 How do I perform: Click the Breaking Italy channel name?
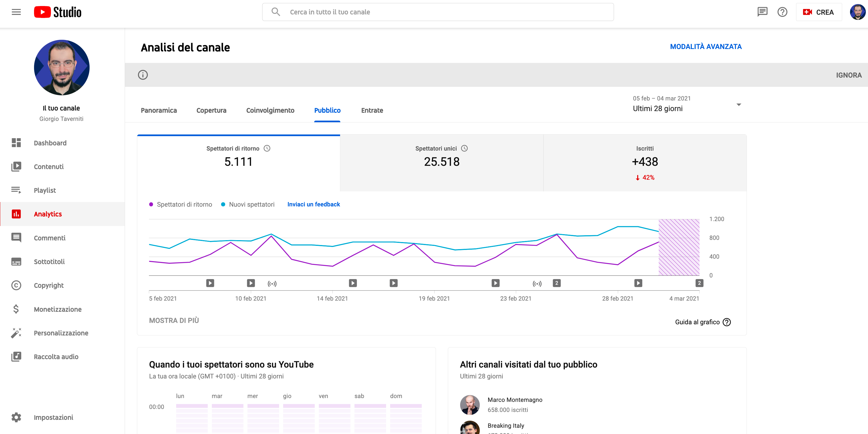tap(506, 426)
